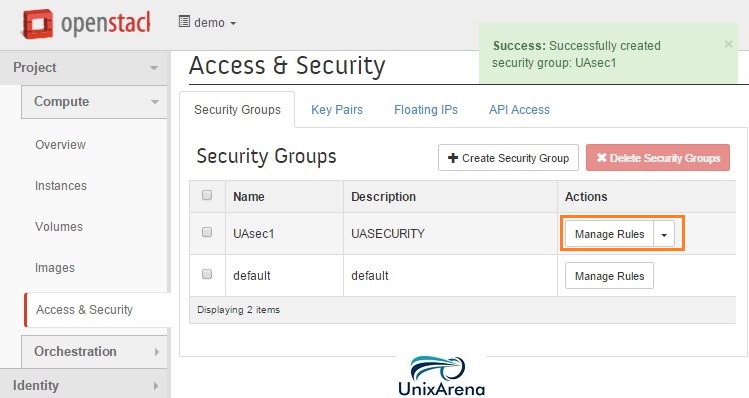Open Instances in the sidebar
The height and width of the screenshot is (398, 749).
pyautogui.click(x=61, y=186)
